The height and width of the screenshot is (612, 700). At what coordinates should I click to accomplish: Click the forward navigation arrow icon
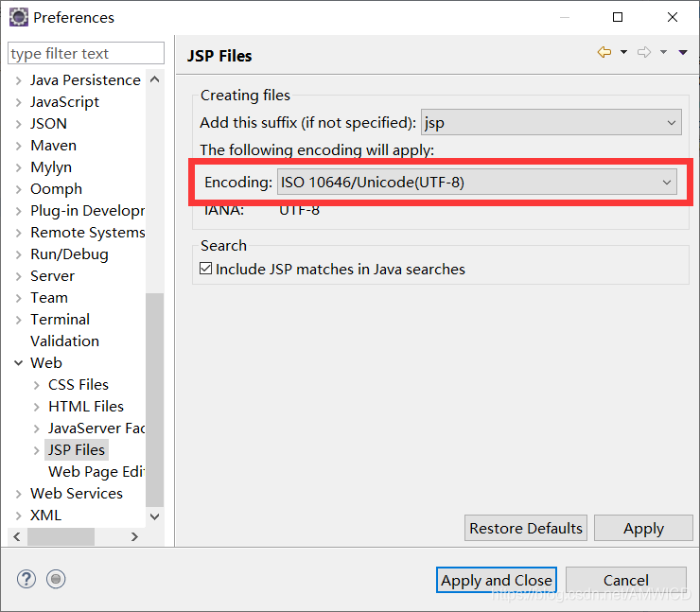point(644,52)
